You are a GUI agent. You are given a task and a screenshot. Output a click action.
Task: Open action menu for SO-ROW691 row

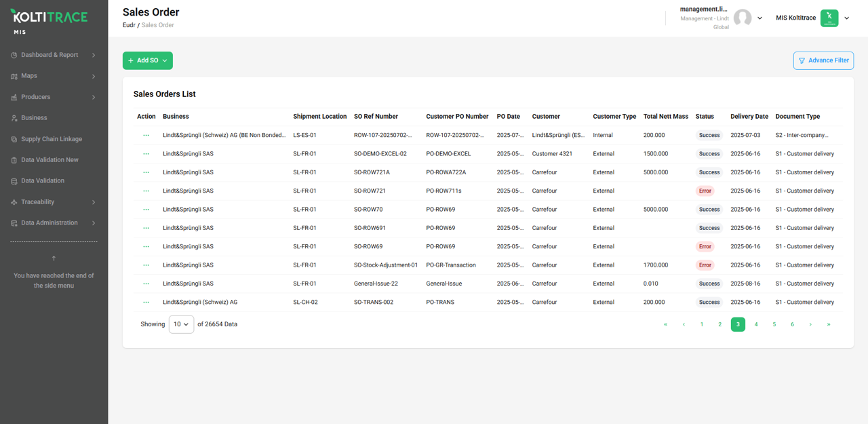(x=146, y=228)
